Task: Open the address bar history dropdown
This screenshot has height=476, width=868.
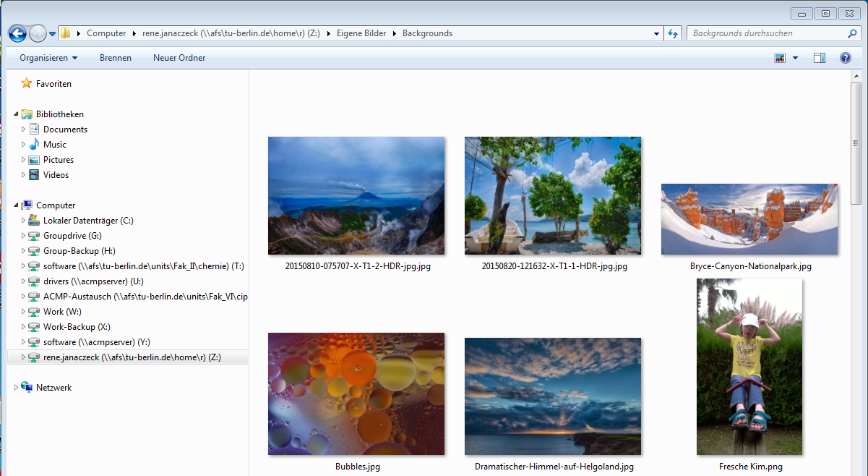Action: 656,33
